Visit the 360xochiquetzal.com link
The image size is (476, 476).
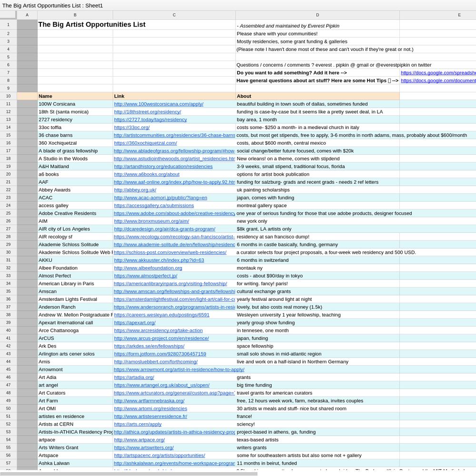[145, 143]
